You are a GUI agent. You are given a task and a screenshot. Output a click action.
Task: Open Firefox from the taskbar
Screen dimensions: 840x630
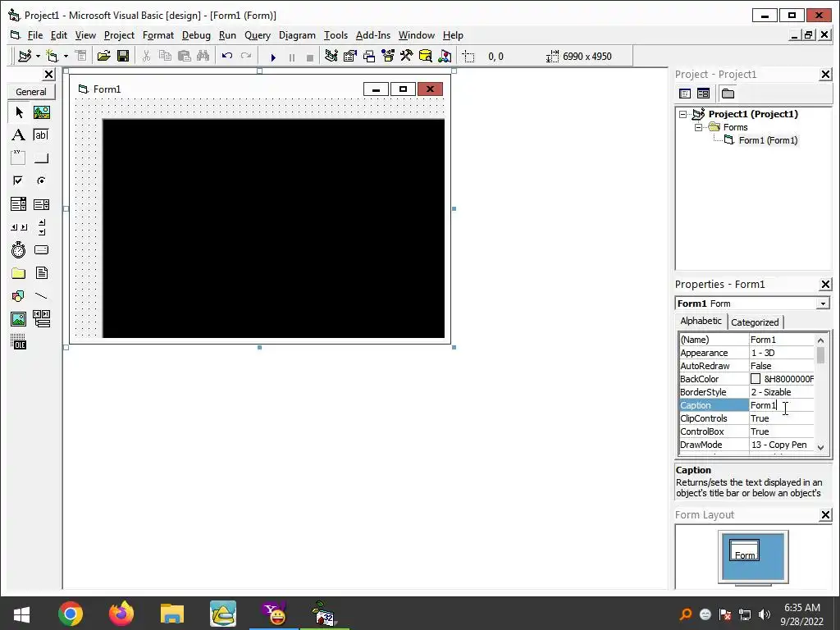click(x=121, y=614)
